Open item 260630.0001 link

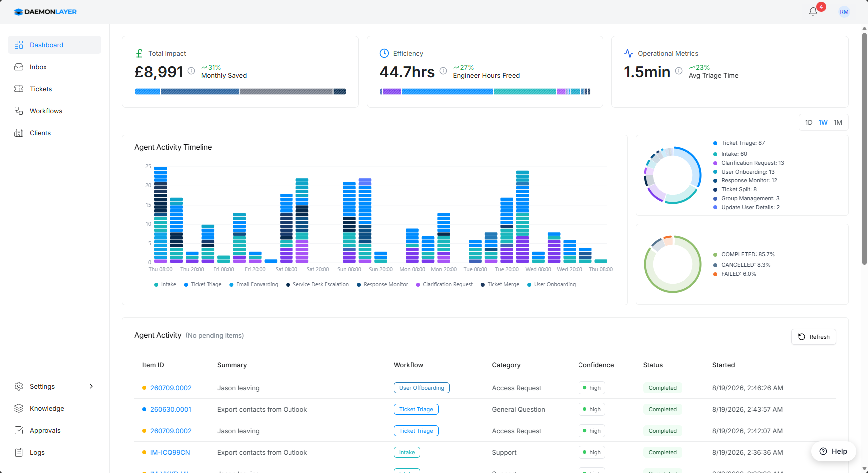tap(171, 409)
